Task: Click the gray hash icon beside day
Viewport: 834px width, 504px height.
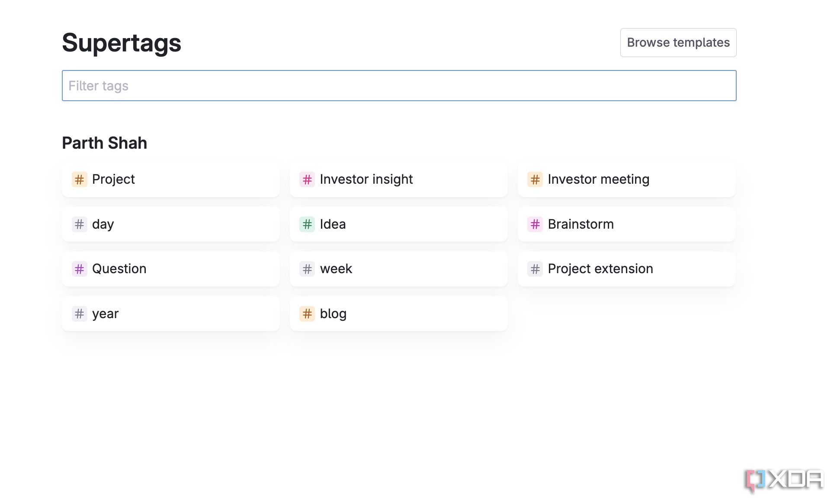Action: click(x=79, y=224)
